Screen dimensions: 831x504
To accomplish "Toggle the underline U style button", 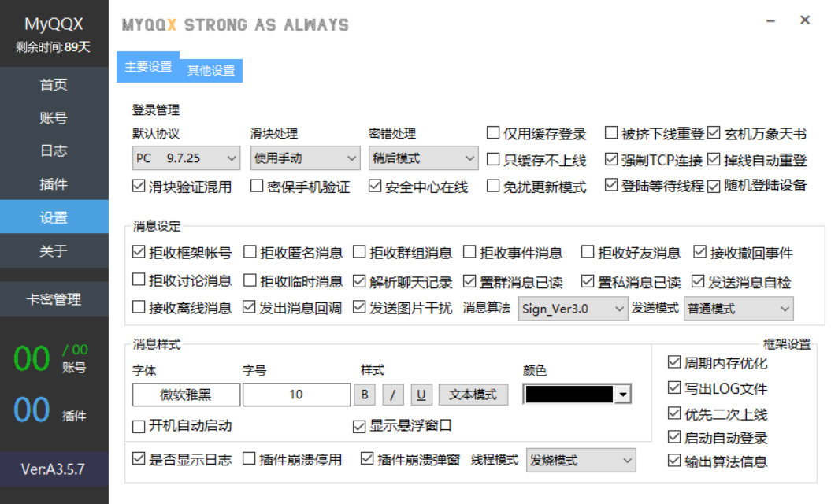I will 421,395.
